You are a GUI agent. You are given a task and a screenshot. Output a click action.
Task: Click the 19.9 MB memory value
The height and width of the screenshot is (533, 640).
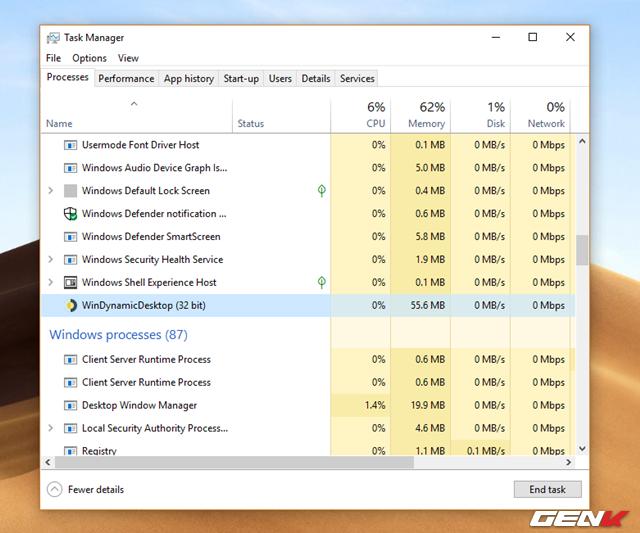pos(428,405)
